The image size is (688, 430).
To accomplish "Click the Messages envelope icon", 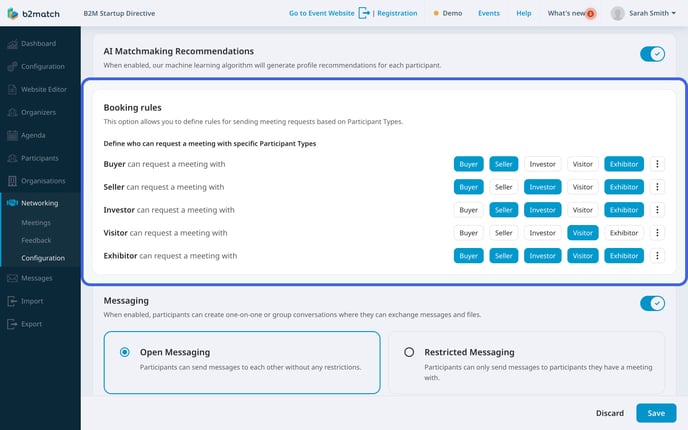I will pos(13,278).
